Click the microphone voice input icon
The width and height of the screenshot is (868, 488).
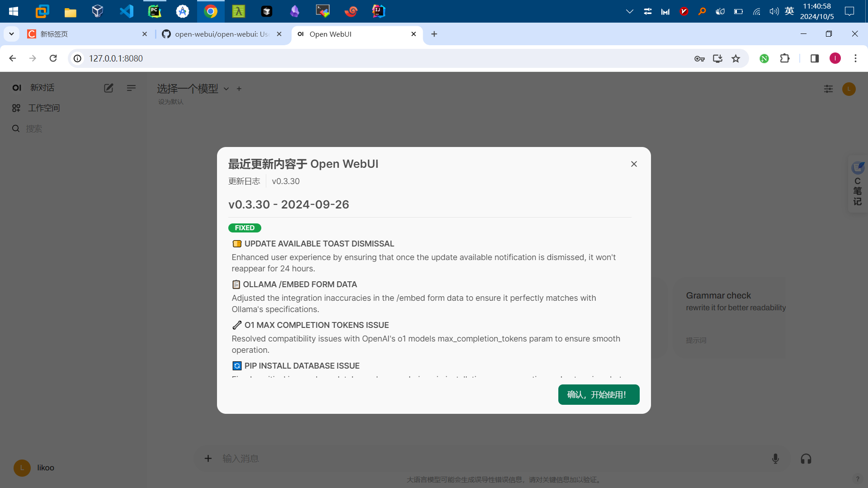click(775, 459)
